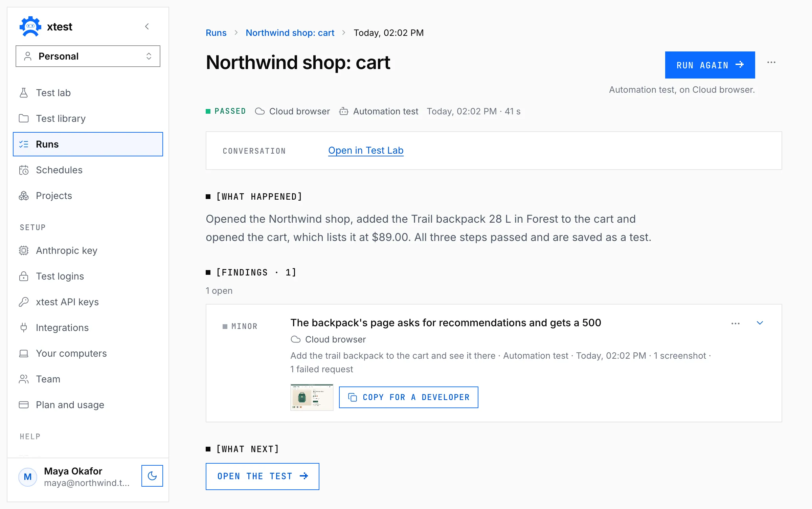Open the Northwind shop: cart breadcrumb
Viewport: 812px width, 509px height.
[290, 33]
